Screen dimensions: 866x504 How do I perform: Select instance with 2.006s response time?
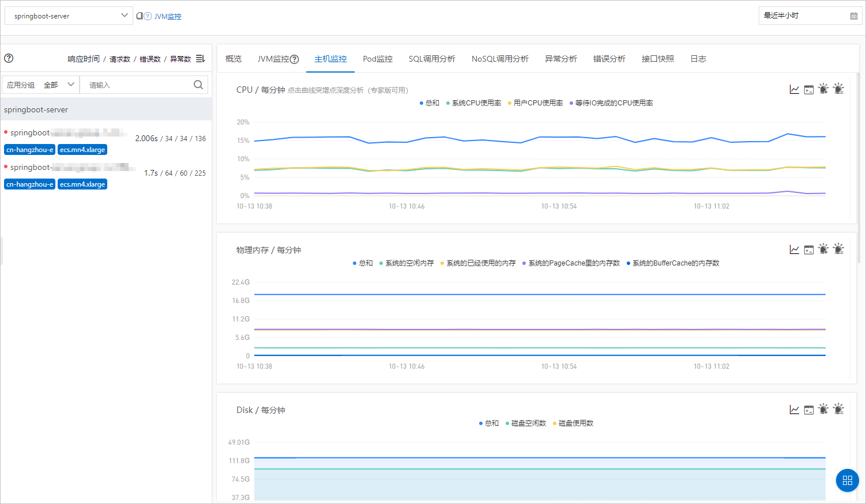(x=106, y=141)
